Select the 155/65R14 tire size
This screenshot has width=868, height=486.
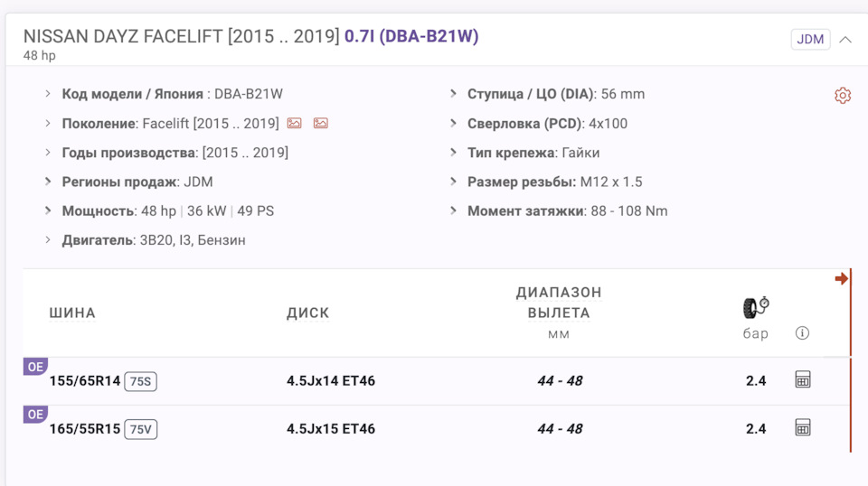[x=84, y=381]
